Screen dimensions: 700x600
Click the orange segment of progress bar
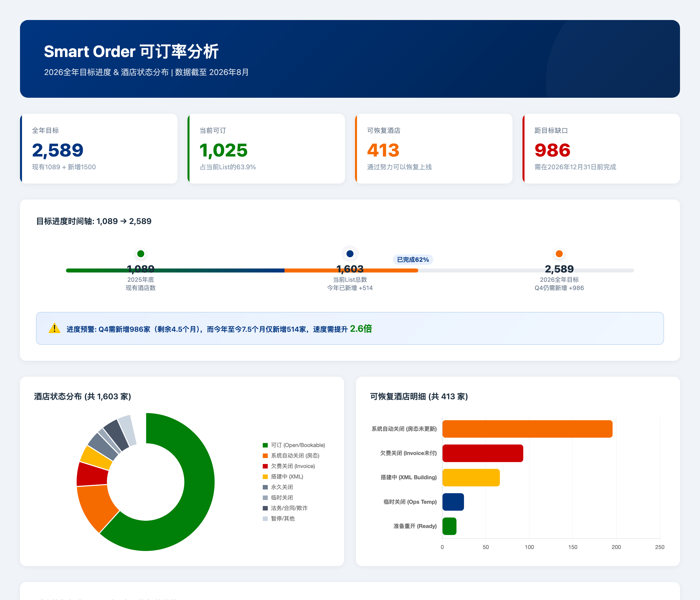351,270
